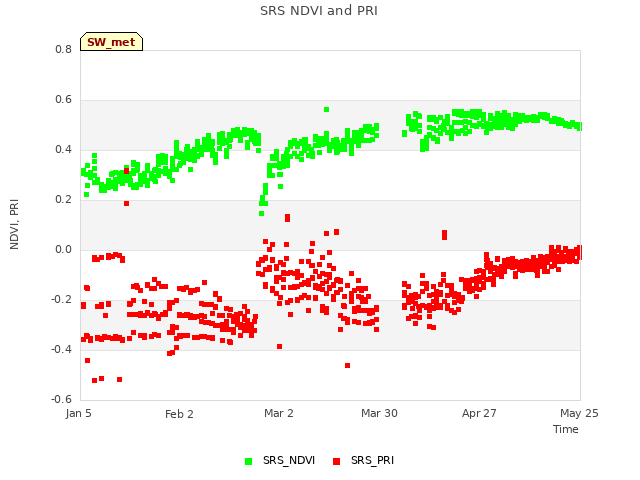Click the SW_met annotation label
This screenshot has width=640, height=480.
(x=111, y=42)
